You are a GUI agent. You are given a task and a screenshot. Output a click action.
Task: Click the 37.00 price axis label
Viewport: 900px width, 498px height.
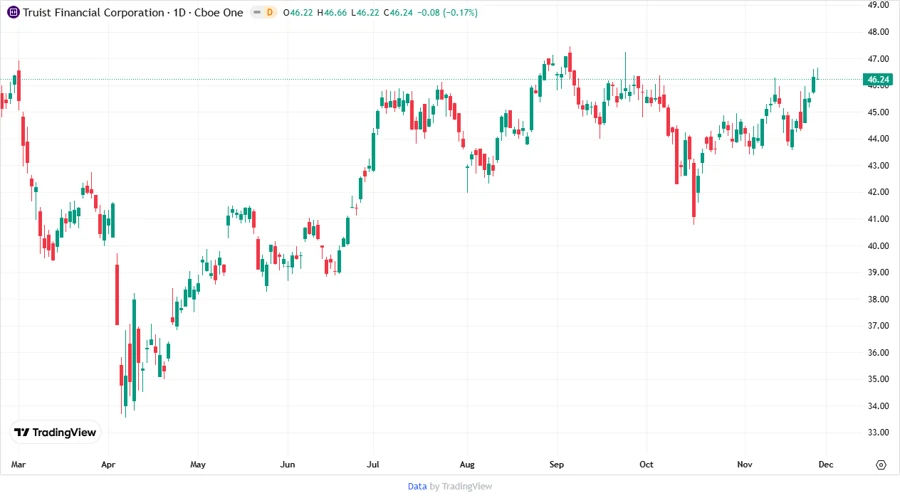click(878, 325)
